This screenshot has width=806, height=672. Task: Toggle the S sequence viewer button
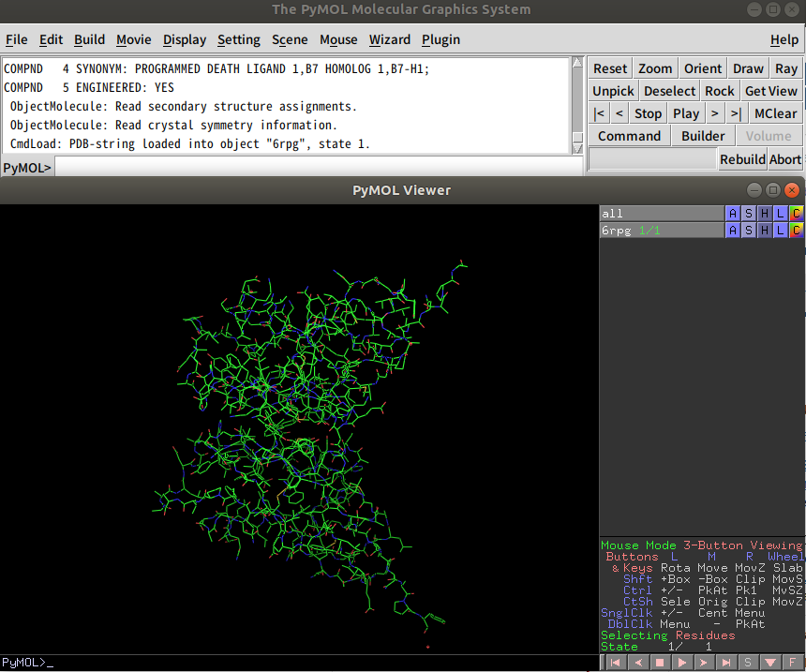[x=749, y=663]
